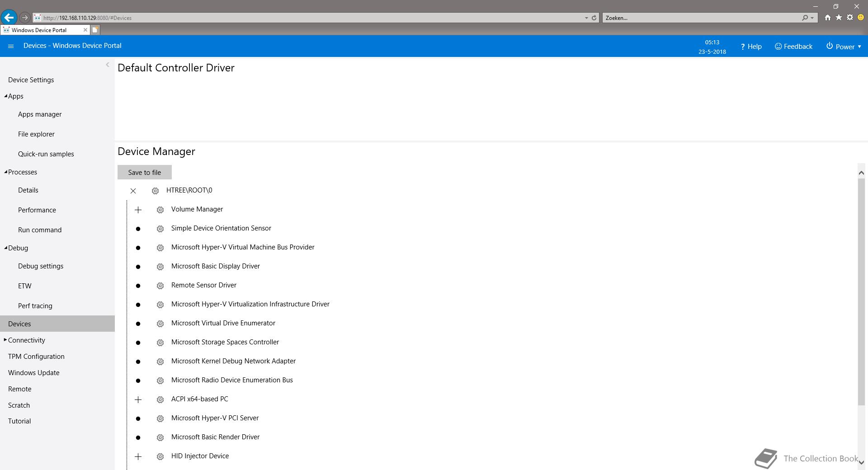Click gear icon for Volume Manager
This screenshot has height=470, width=868.
[160, 210]
